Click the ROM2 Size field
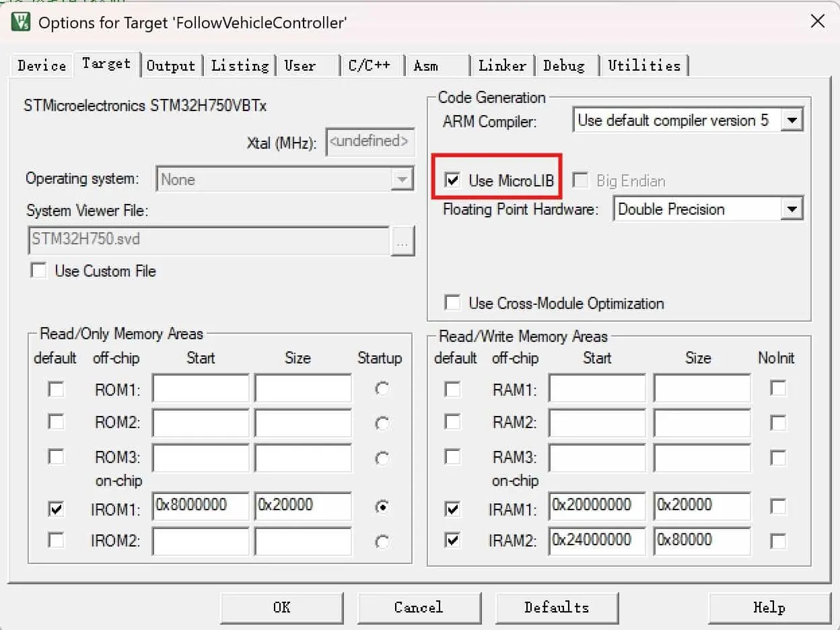The width and height of the screenshot is (840, 630). [x=303, y=423]
